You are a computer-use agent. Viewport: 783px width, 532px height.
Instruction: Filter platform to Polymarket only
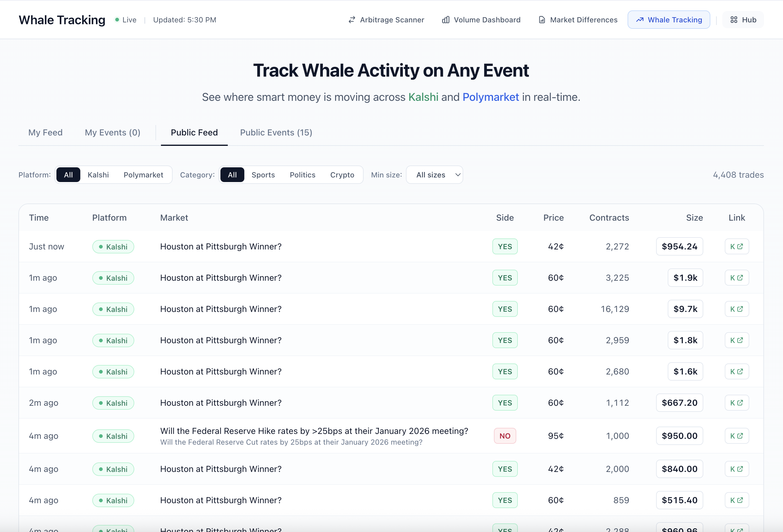(143, 175)
